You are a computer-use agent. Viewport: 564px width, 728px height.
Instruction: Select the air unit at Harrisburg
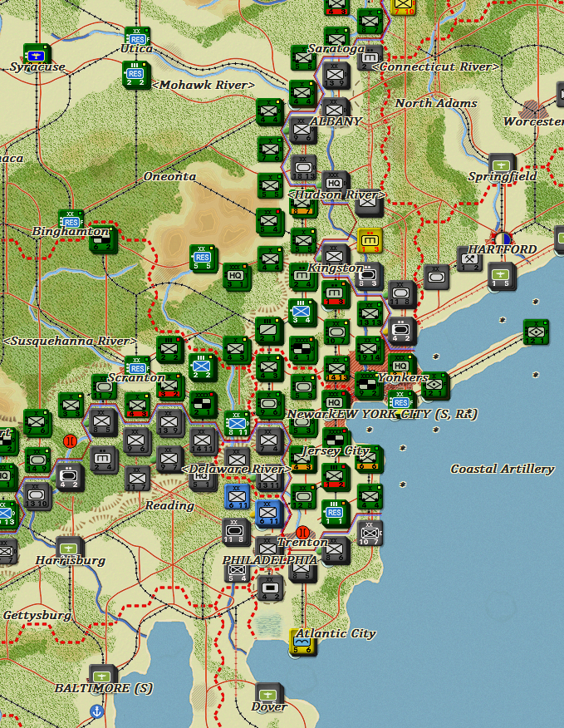tap(69, 548)
